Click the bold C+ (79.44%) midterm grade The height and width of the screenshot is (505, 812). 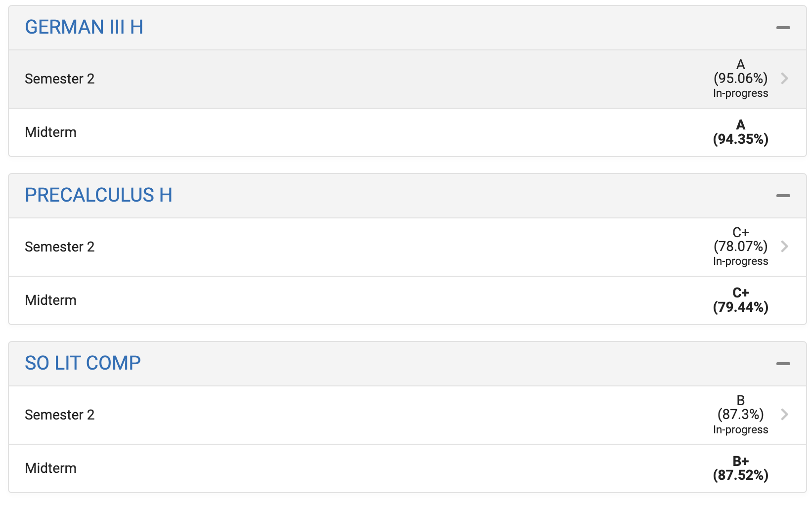pos(740,300)
